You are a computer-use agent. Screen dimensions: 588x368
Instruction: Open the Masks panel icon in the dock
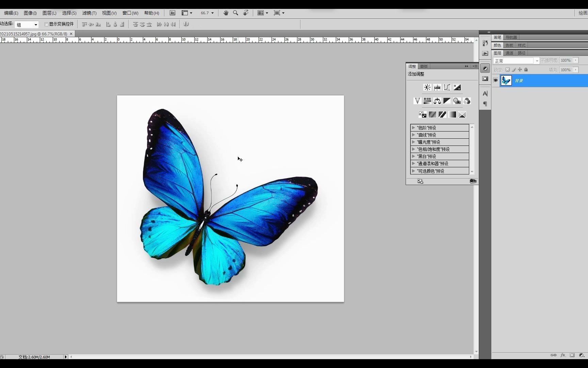coord(485,79)
